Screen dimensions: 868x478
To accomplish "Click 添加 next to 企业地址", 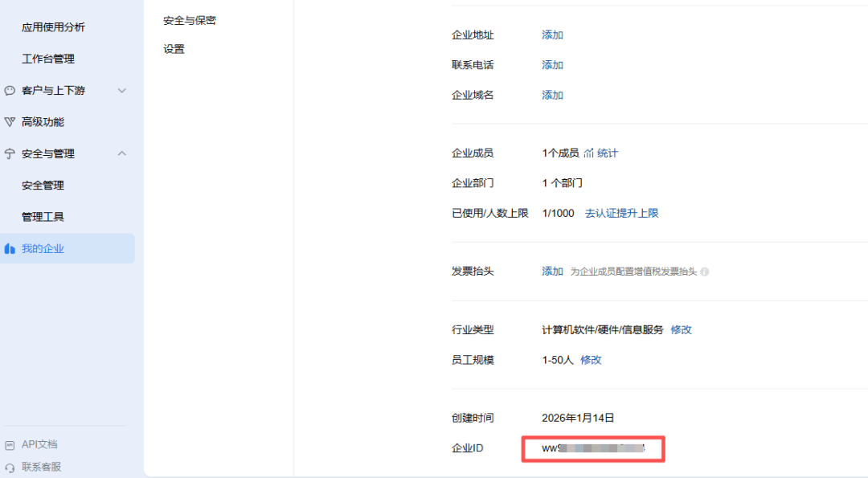I will point(552,35).
